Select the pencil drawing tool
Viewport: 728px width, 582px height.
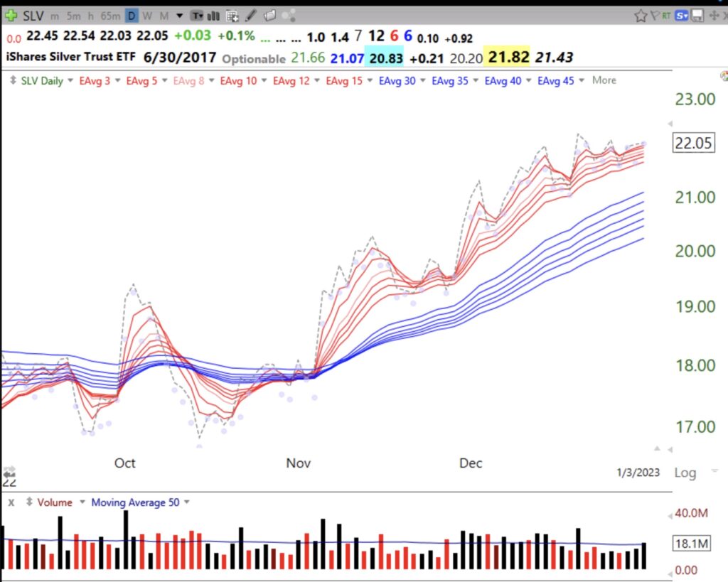[251, 15]
